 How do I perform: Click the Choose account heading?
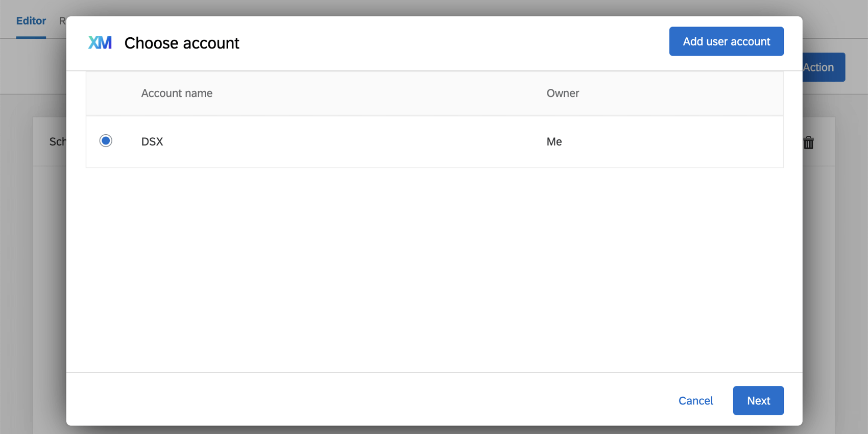pos(182,43)
